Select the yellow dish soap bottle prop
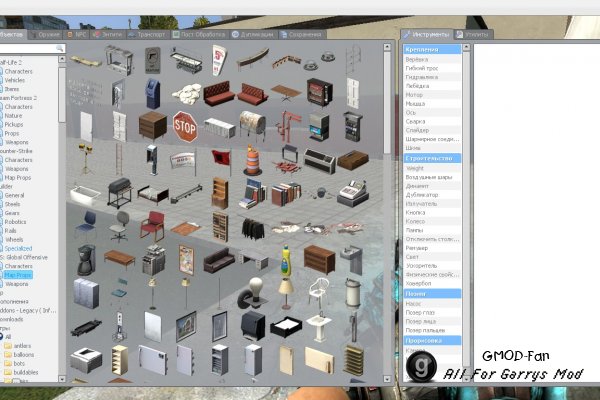 (x=285, y=261)
